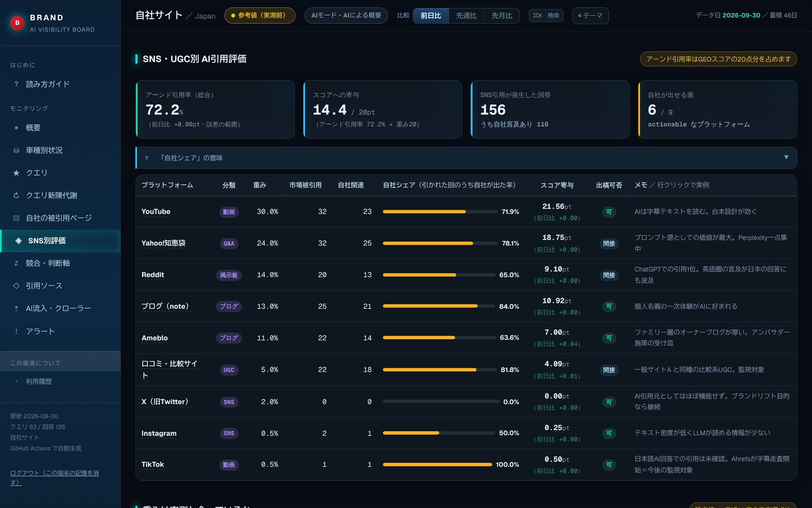Click the question icon in 「自社シェア」の意味 bar

[x=147, y=158]
